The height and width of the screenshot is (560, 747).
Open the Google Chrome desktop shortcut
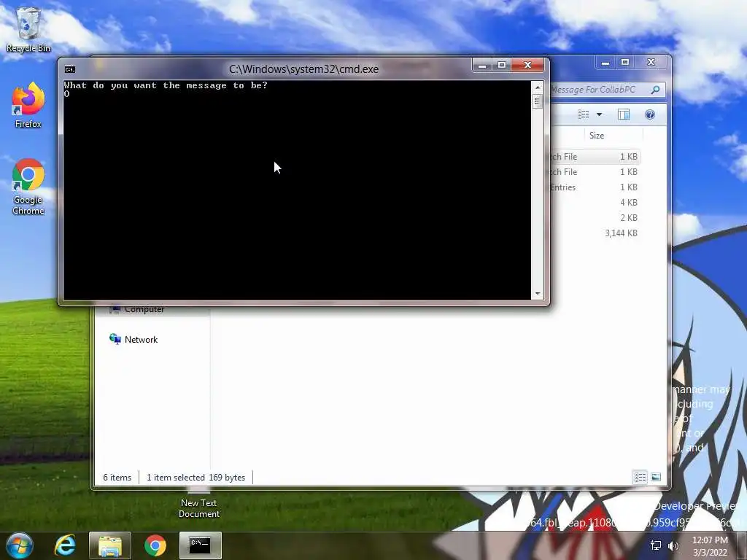28,187
